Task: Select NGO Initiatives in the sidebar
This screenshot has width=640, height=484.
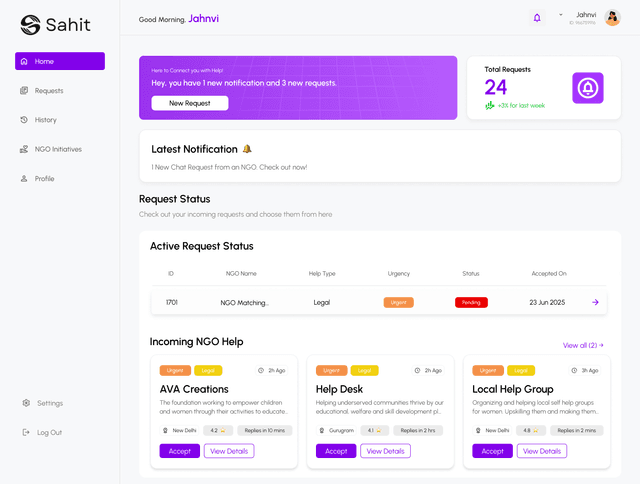Action: pos(57,149)
